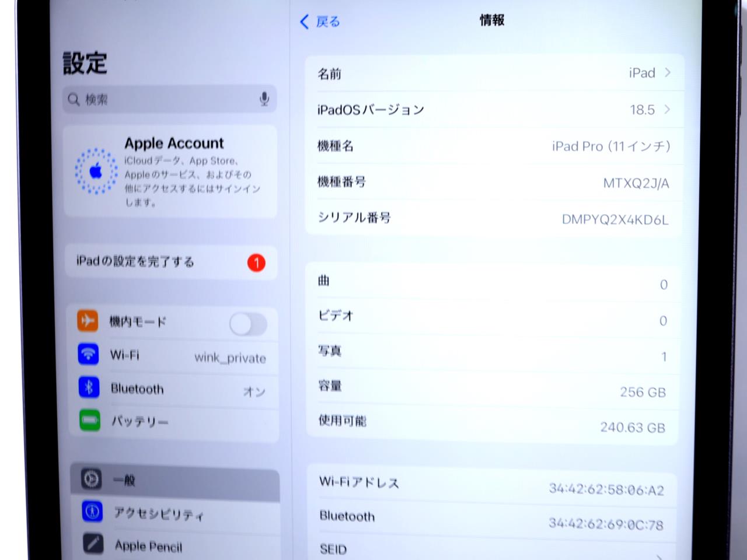Click serial number DMPYQ2X4KD6L
This screenshot has width=747, height=560.
click(615, 220)
